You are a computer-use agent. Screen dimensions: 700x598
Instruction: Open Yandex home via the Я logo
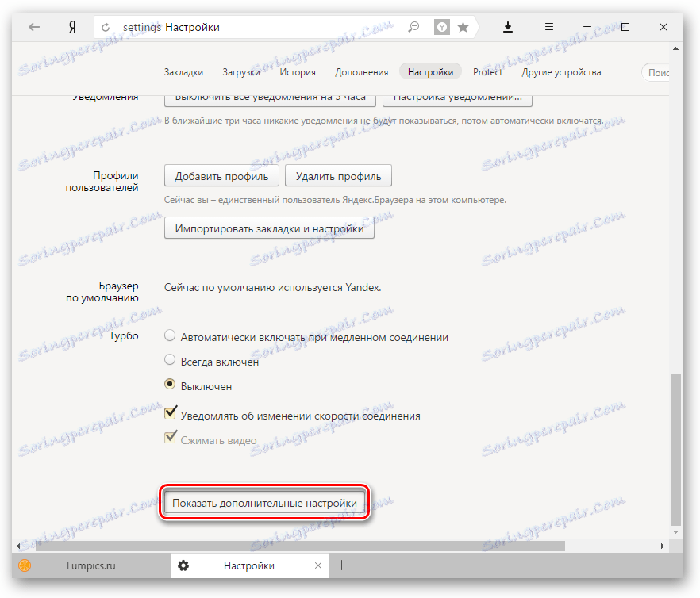(x=72, y=27)
